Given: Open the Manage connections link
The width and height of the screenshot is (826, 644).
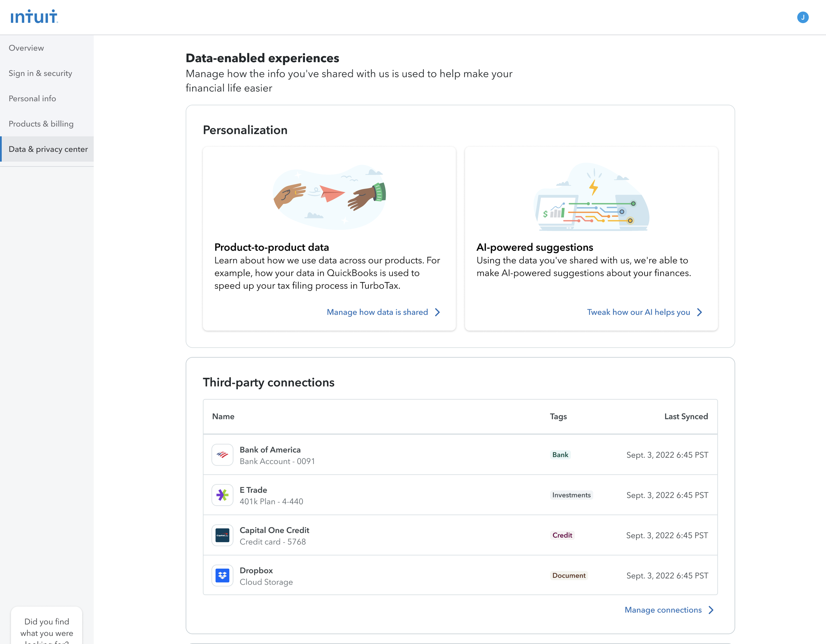Looking at the screenshot, I should coord(663,610).
